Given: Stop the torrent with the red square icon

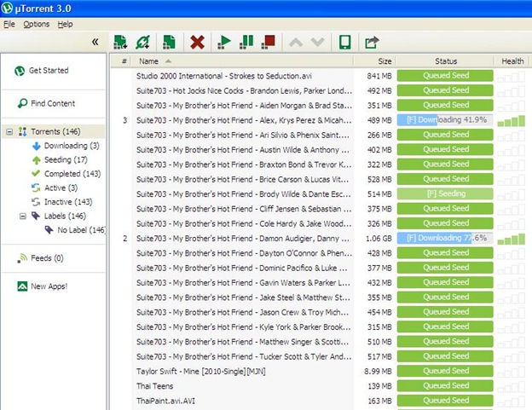Looking at the screenshot, I should pyautogui.click(x=269, y=42).
